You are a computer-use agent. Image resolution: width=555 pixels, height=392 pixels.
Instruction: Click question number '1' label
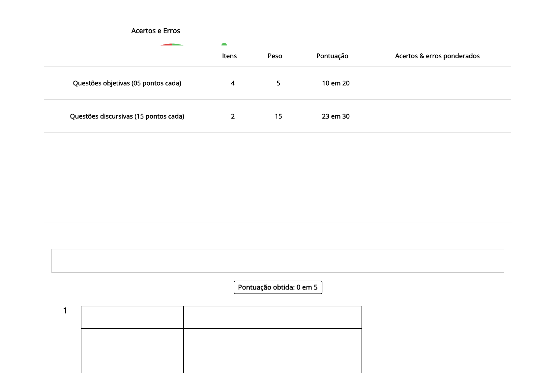point(65,311)
